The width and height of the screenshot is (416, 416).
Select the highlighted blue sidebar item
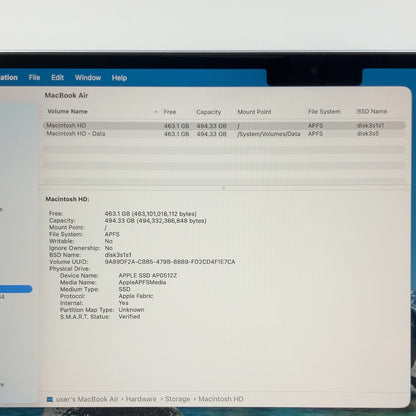pyautogui.click(x=16, y=289)
